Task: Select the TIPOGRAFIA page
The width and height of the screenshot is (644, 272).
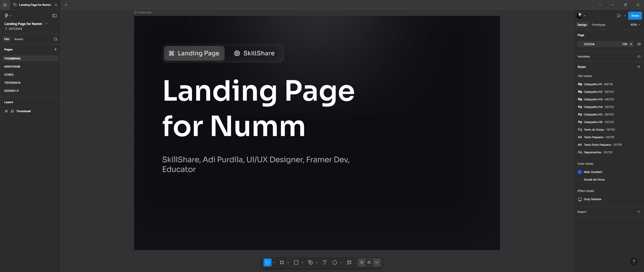Action: coord(30,83)
